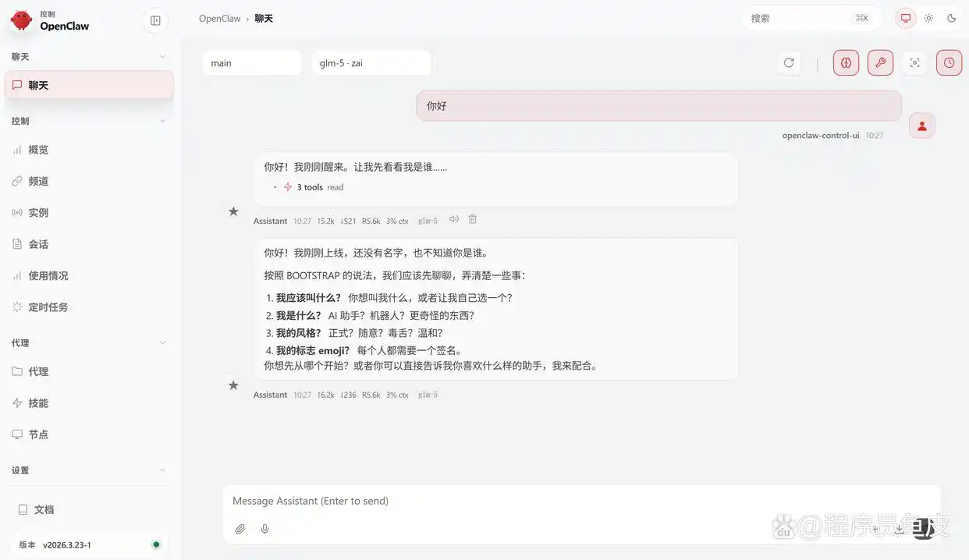
Task: Toggle the theme with the sun icon
Action: click(x=928, y=17)
